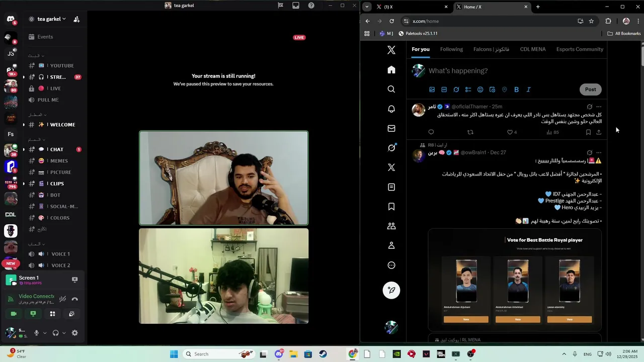Screen dimensions: 644x362
Task: Stop streaming Screen 1 icon
Action: 74,280
